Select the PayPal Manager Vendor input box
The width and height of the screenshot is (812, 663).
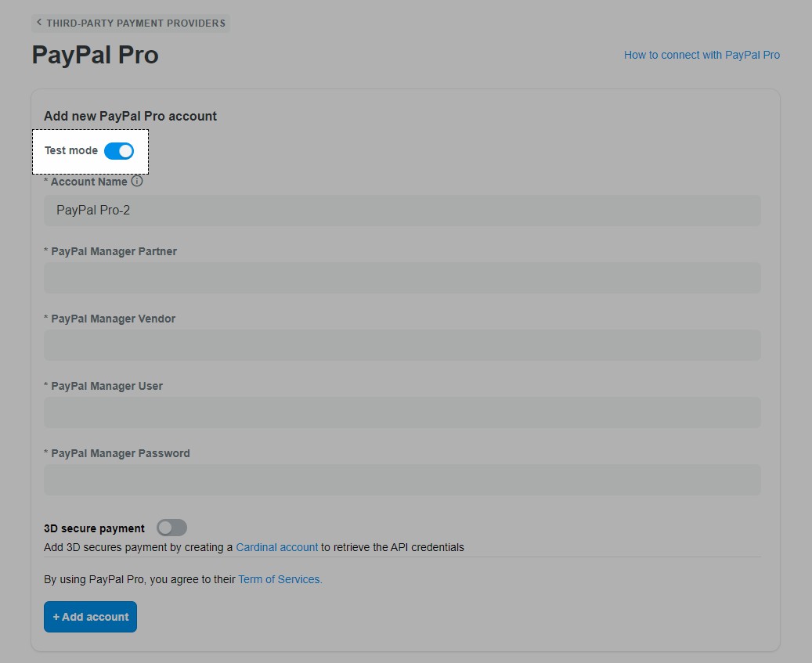(402, 345)
